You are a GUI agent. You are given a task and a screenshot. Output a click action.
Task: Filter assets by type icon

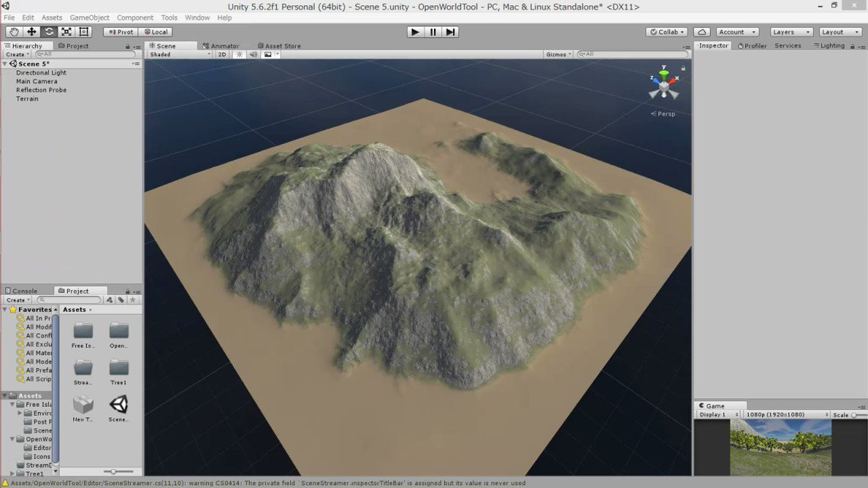[x=109, y=300]
